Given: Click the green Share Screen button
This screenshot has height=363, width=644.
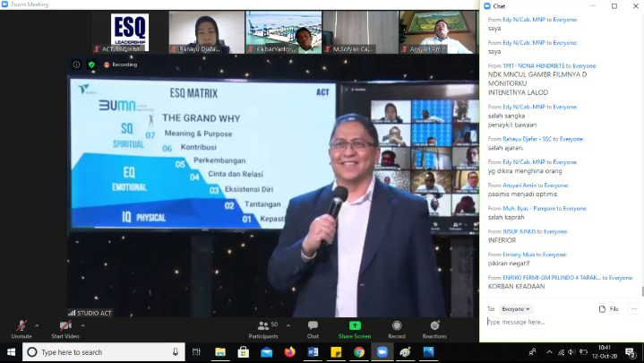Looking at the screenshot, I should (x=355, y=326).
